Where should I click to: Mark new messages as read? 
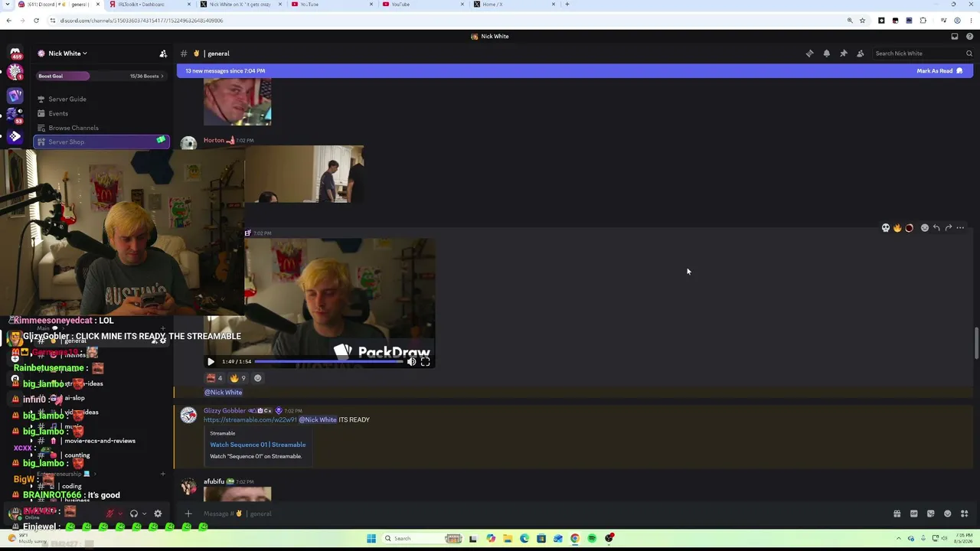[x=939, y=71]
